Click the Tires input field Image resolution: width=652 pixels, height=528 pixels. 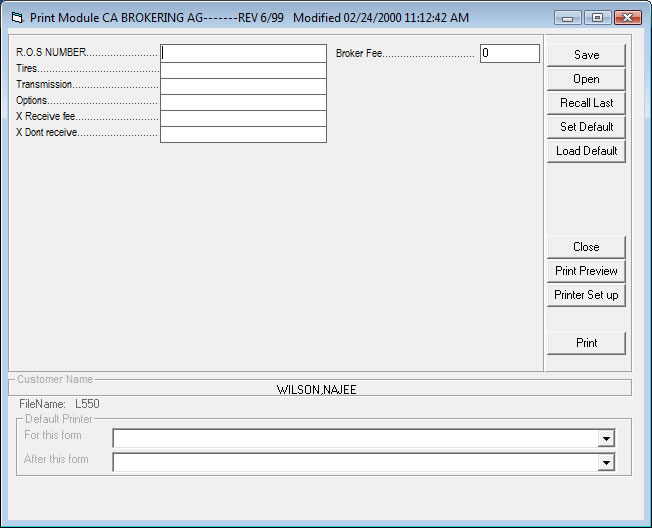pyautogui.click(x=243, y=70)
